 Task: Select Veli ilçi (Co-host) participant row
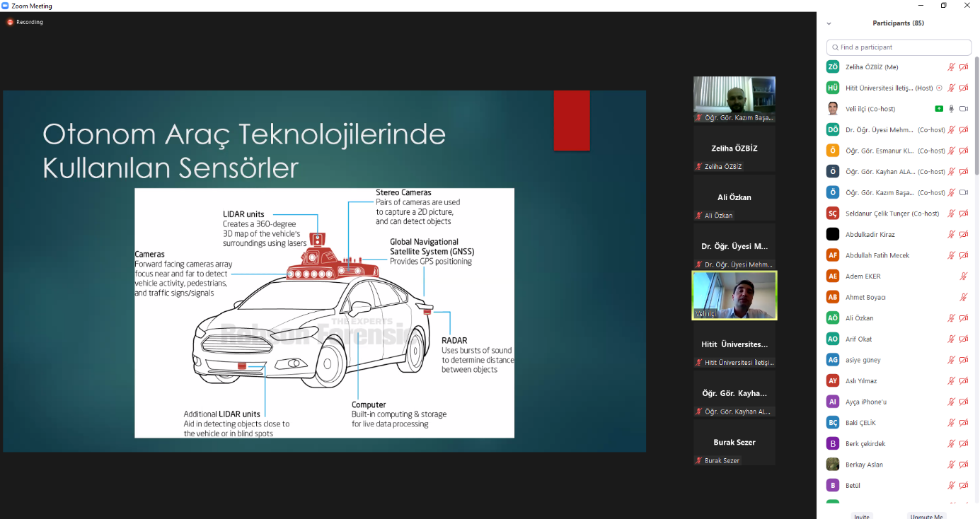click(x=896, y=109)
